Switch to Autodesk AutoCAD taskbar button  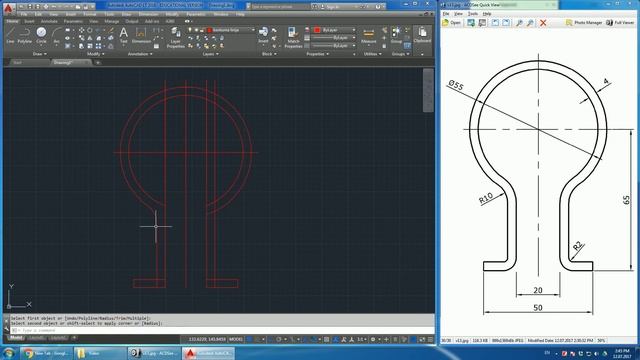pos(208,353)
